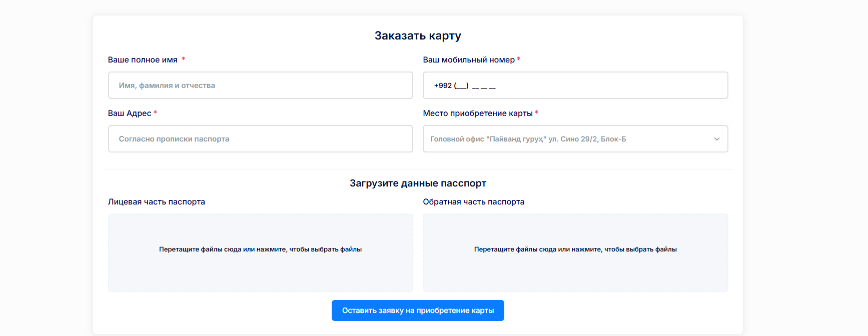Click the full name input field
868x336 pixels.
[x=260, y=85]
